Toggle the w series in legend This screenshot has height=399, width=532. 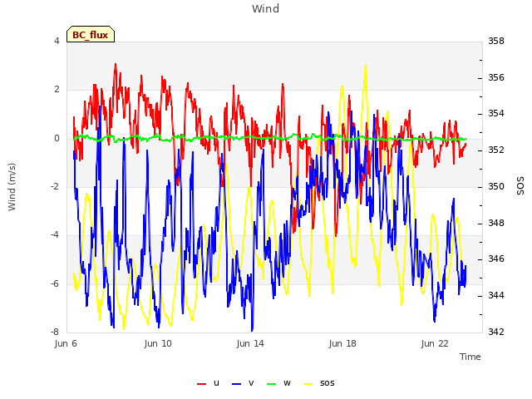(279, 383)
